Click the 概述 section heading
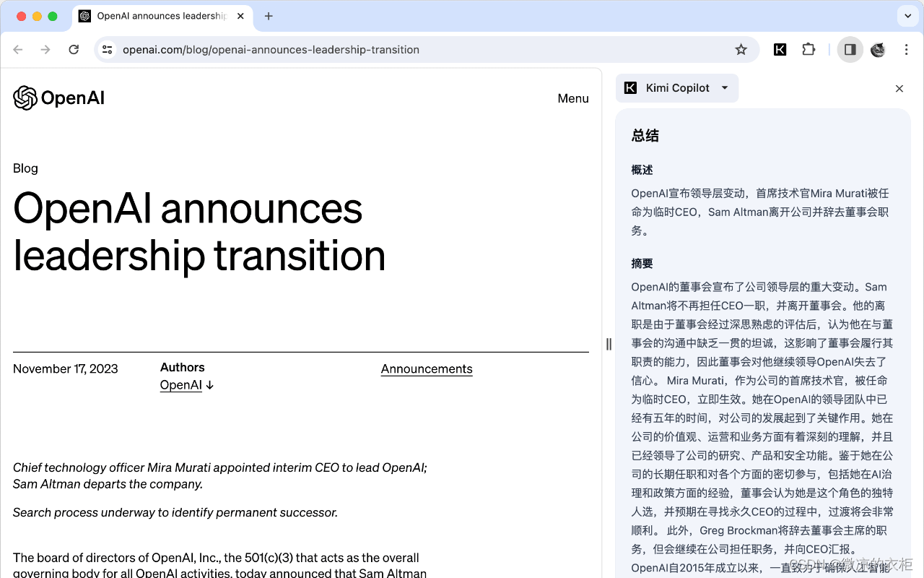The image size is (924, 578). 642,170
